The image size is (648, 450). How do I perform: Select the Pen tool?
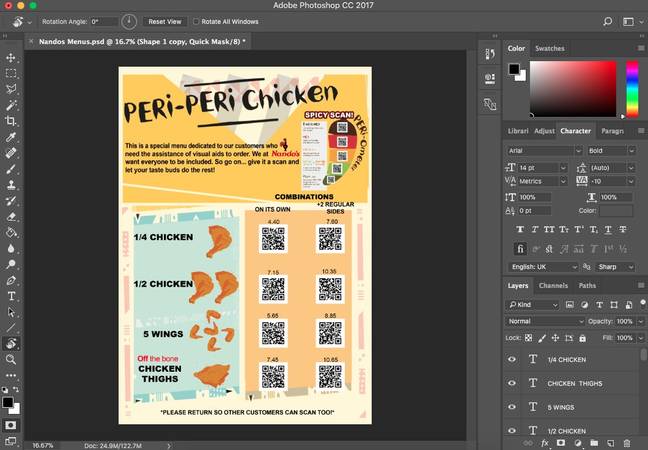(11, 280)
